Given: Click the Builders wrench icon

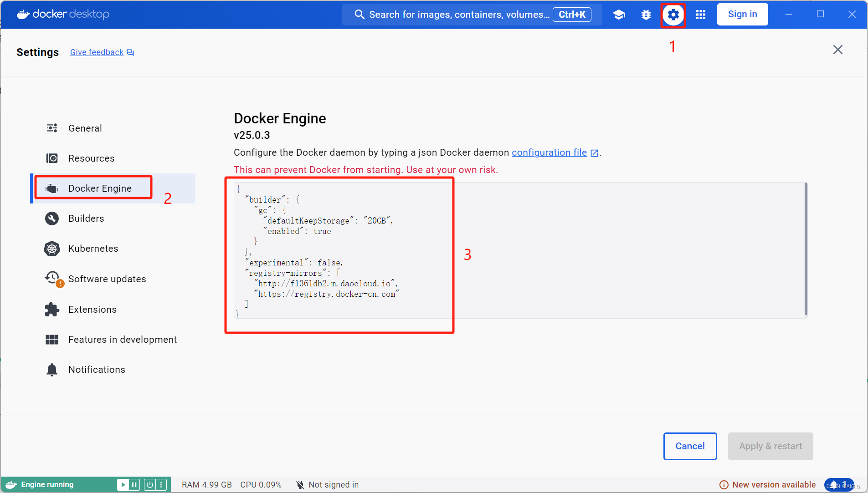Looking at the screenshot, I should pos(52,219).
